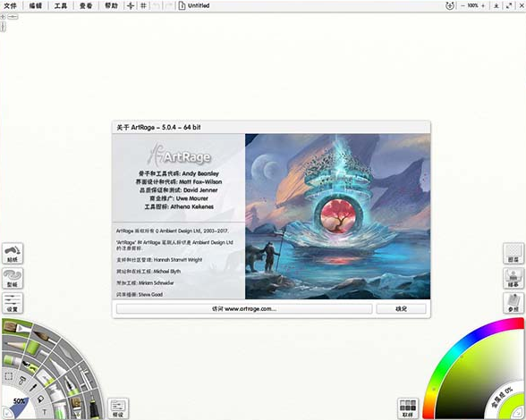This screenshot has width=526, height=420.
Task: Toggle the canvas grid icon
Action: [143, 5]
